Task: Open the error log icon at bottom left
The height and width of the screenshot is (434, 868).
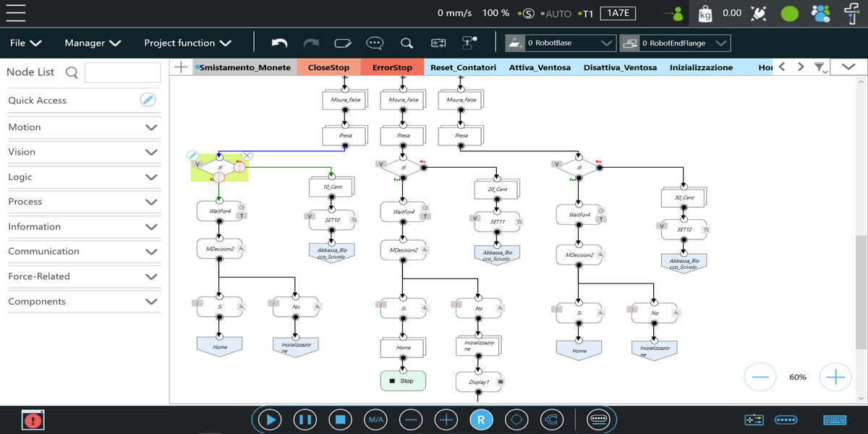Action: (33, 419)
